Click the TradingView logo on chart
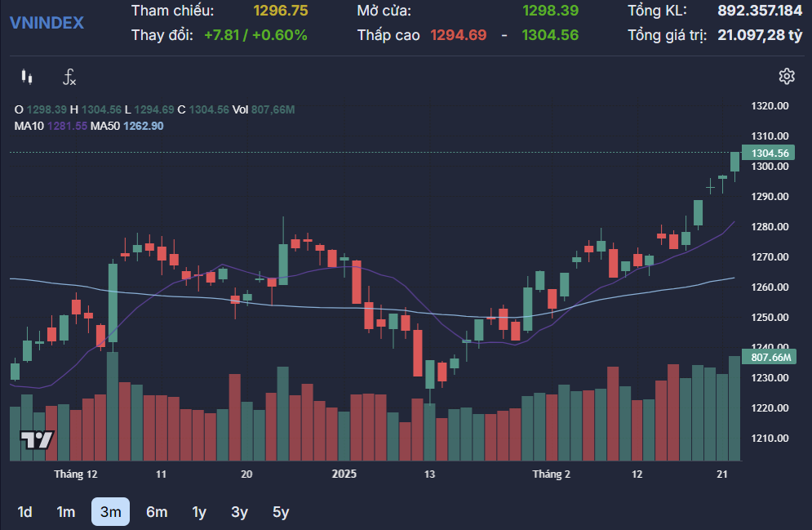The image size is (812, 530). [37, 440]
